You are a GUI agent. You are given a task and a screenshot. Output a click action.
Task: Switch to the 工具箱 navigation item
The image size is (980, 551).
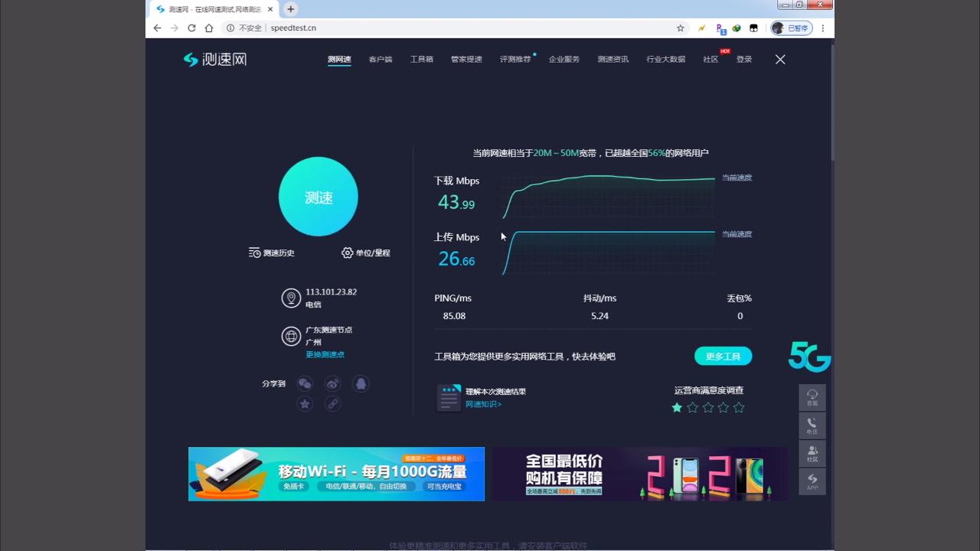pyautogui.click(x=421, y=59)
